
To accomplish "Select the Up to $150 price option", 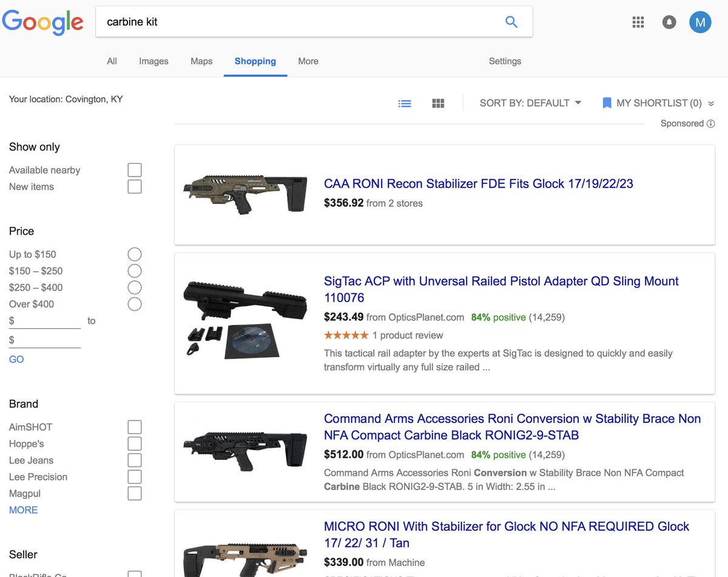I will 135,254.
